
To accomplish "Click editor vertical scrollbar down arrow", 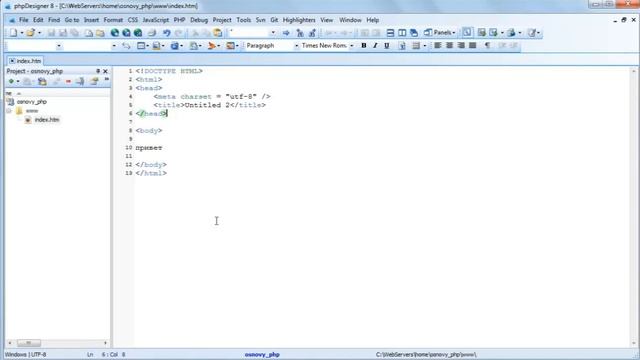I will coord(634,343).
